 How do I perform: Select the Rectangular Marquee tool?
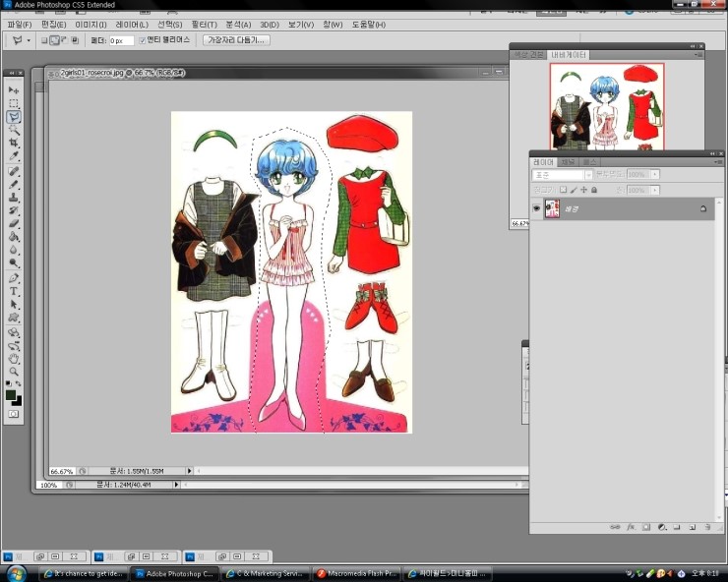click(14, 103)
